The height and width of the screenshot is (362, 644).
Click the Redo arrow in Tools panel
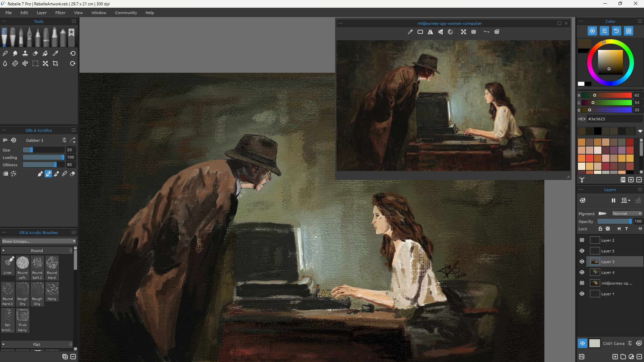point(72,63)
